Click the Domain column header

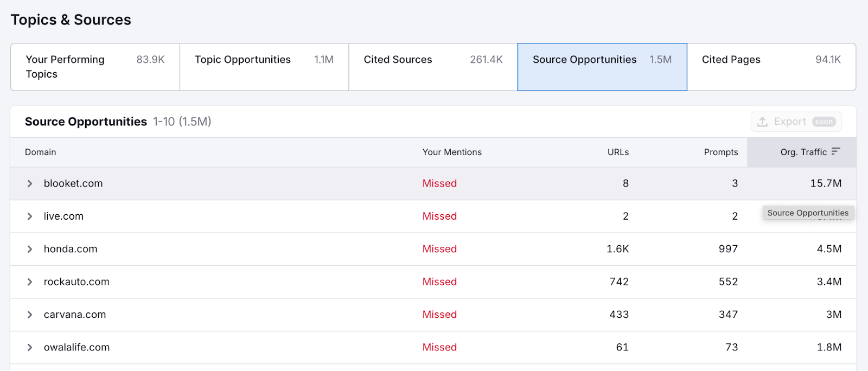pyautogui.click(x=41, y=152)
